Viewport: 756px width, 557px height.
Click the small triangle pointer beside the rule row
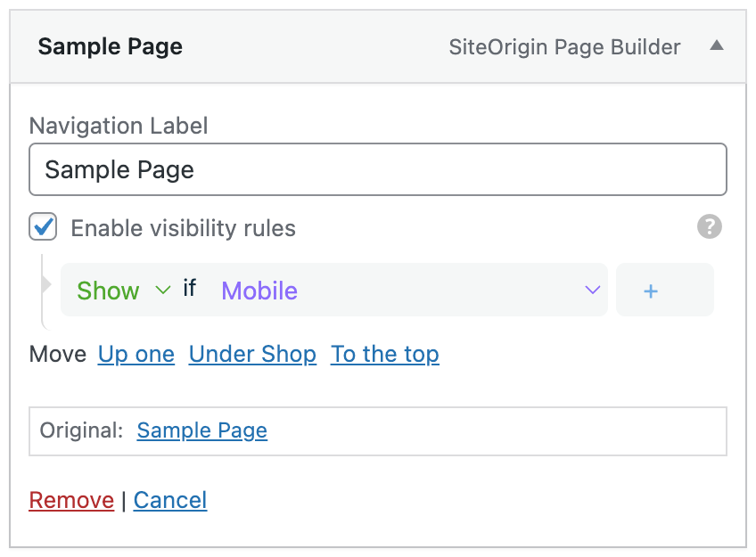pyautogui.click(x=47, y=285)
